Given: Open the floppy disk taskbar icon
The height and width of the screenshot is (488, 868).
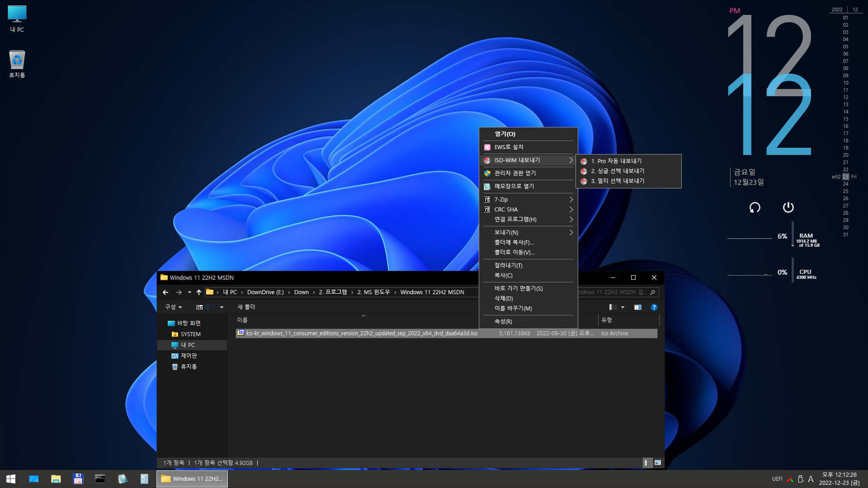Looking at the screenshot, I should (78, 479).
